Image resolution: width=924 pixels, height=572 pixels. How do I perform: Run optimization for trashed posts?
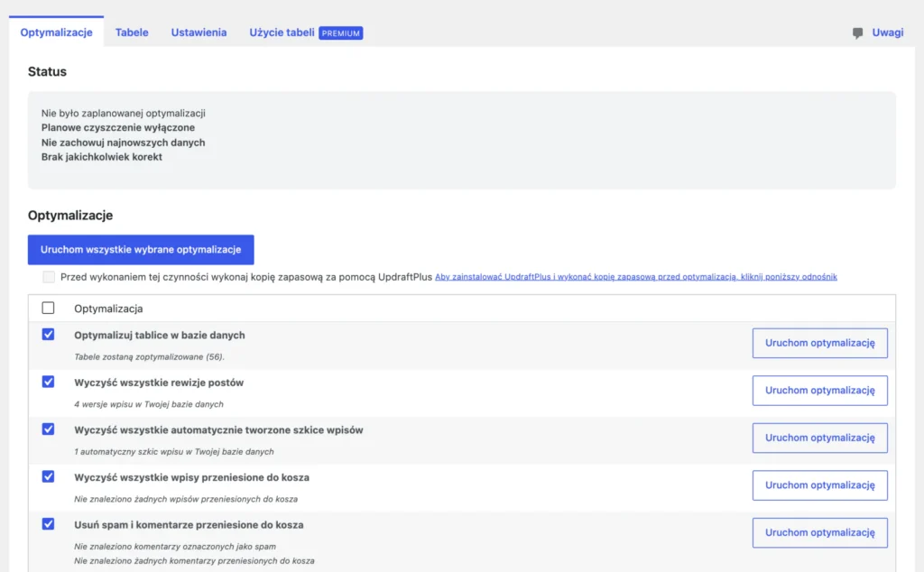819,484
